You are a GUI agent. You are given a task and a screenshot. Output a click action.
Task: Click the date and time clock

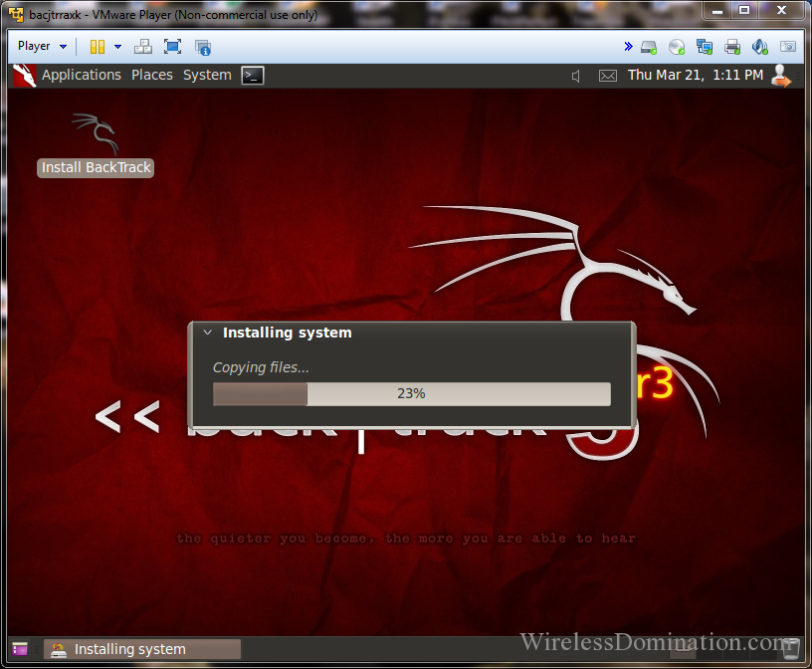(696, 75)
